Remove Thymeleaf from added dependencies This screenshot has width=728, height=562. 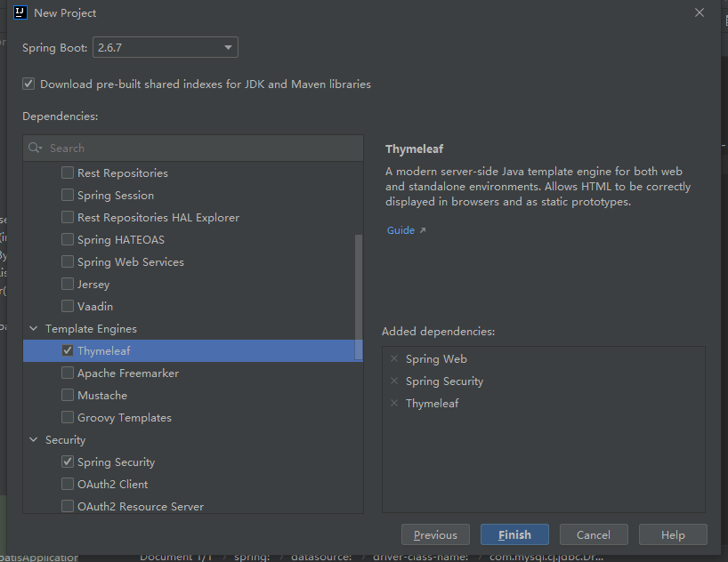point(394,404)
